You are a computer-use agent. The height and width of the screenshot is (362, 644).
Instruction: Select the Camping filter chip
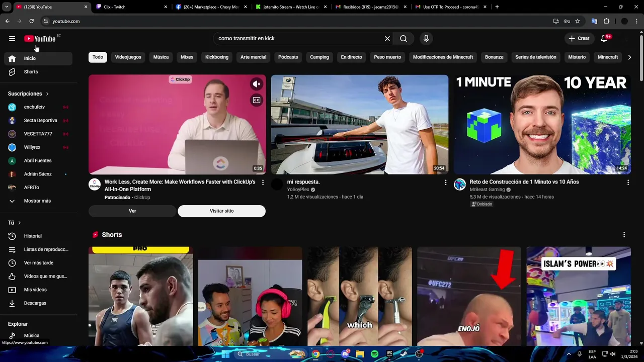[x=319, y=57]
